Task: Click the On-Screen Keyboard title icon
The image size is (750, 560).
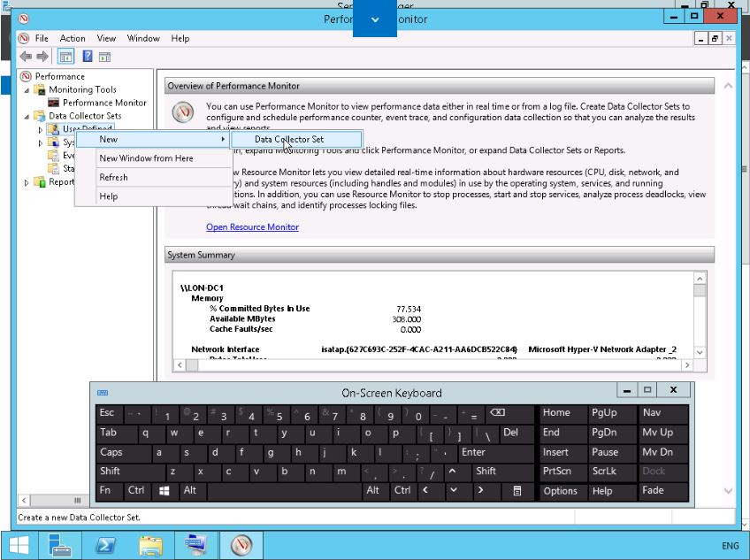Action: [x=103, y=393]
